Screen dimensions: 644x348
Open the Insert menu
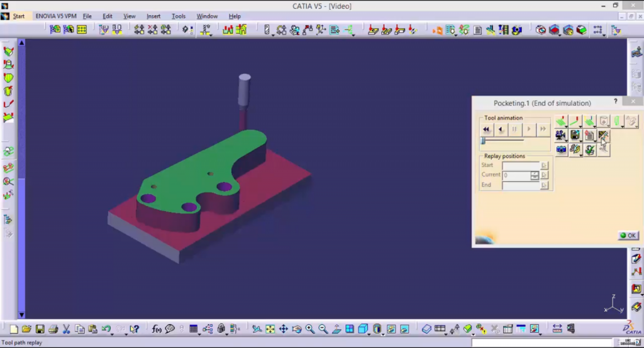[153, 16]
